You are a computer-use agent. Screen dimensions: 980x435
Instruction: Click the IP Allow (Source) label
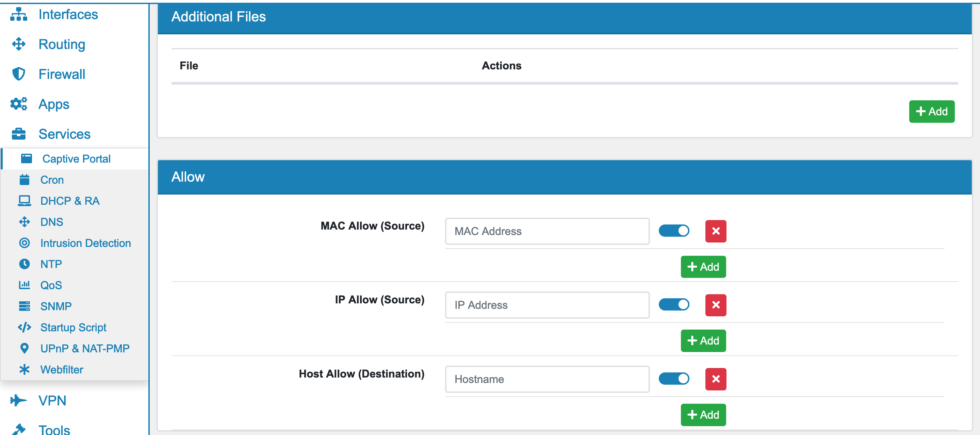[x=379, y=300]
